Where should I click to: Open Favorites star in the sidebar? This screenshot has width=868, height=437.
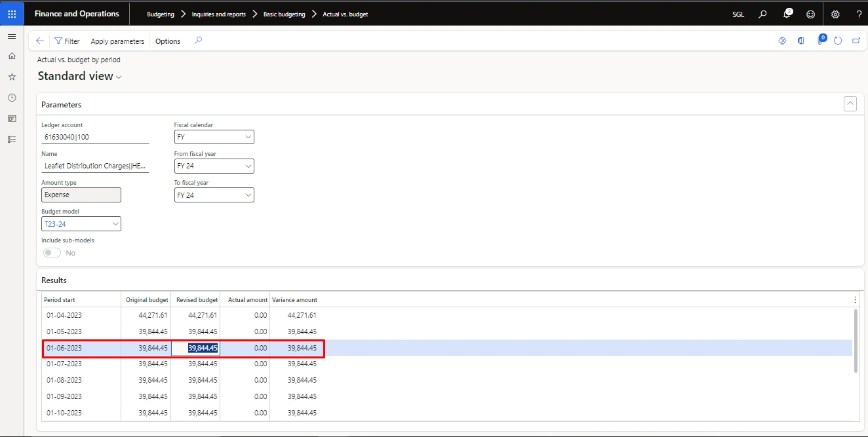(x=12, y=77)
